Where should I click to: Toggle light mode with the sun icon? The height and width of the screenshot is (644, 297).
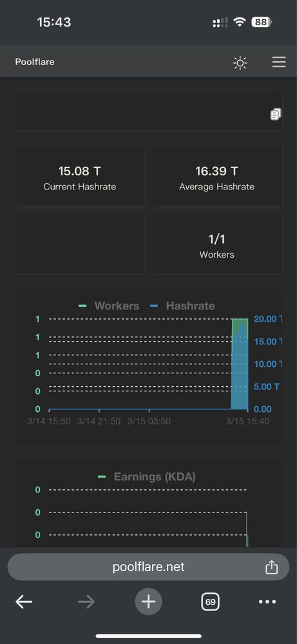[240, 63]
